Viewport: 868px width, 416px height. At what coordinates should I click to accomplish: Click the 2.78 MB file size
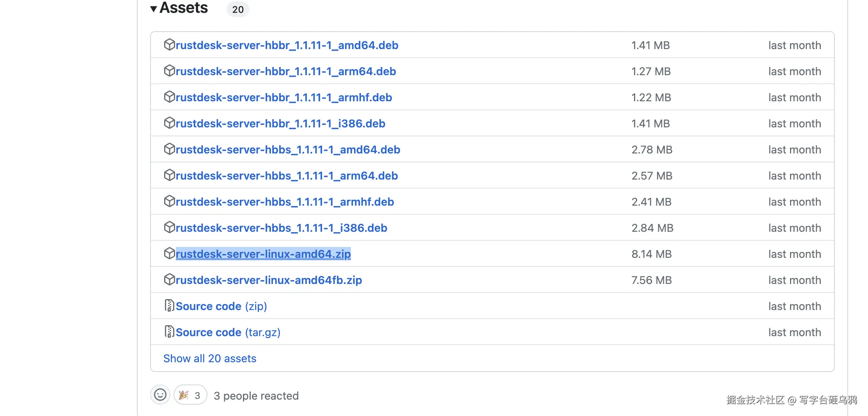[652, 150]
